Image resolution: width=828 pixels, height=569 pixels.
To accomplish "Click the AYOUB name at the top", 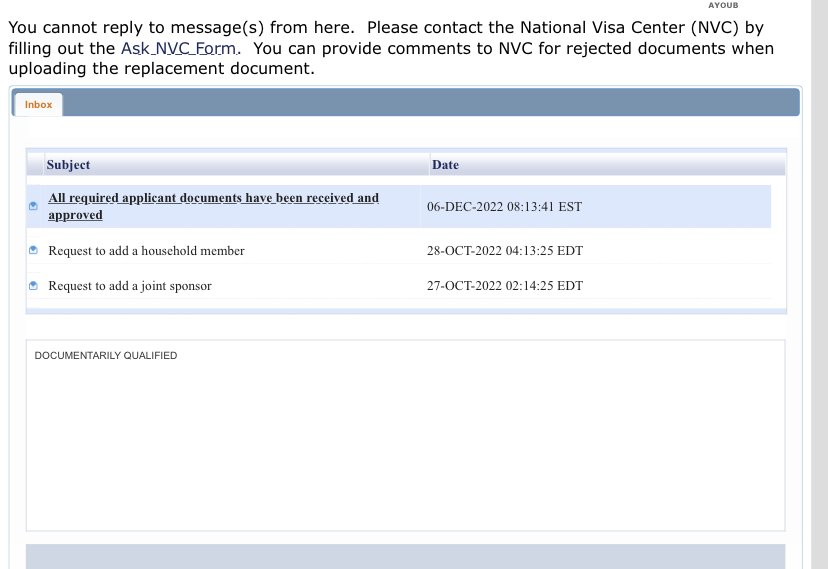I will coord(723,5).
